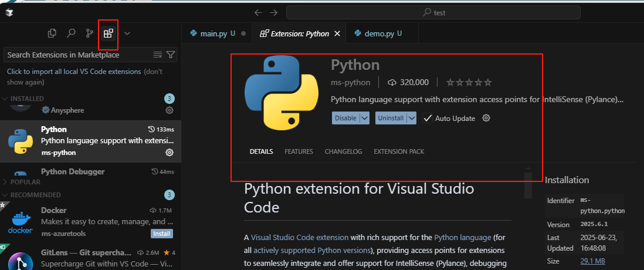Open the EXTENSION PACK tab
This screenshot has height=270, width=644.
point(399,151)
